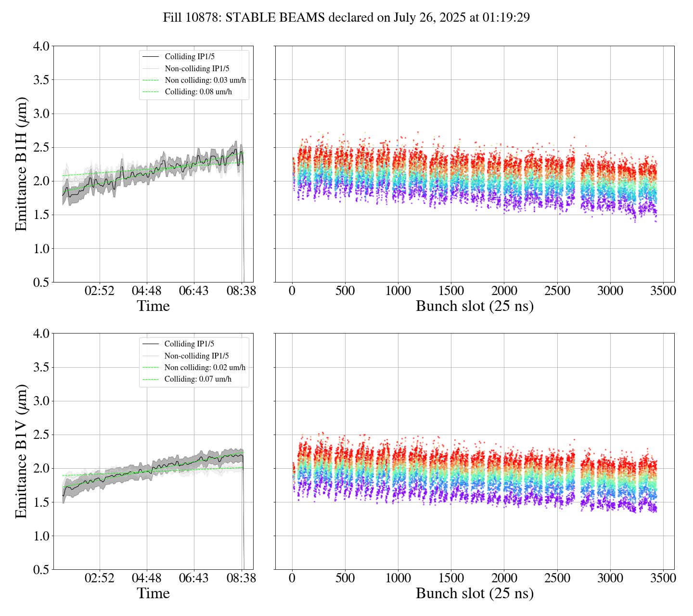Click the 4.0 y-axis tick on B1H plot

tap(41, 46)
